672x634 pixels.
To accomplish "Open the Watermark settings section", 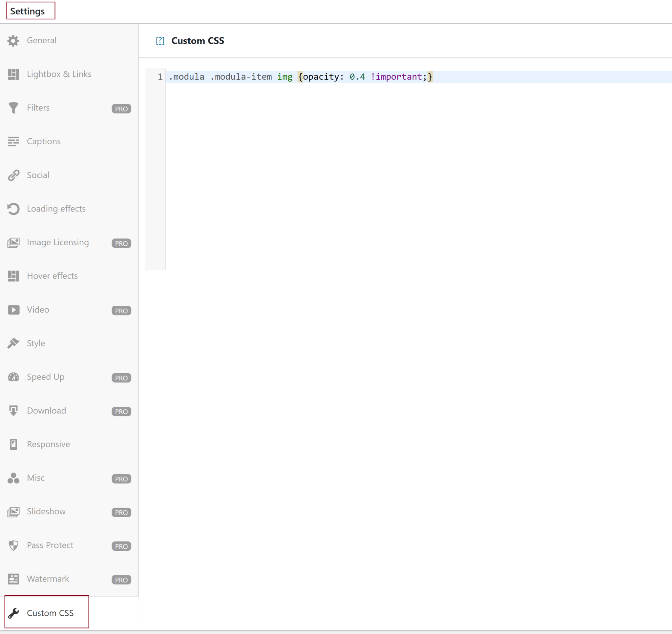I will point(47,579).
